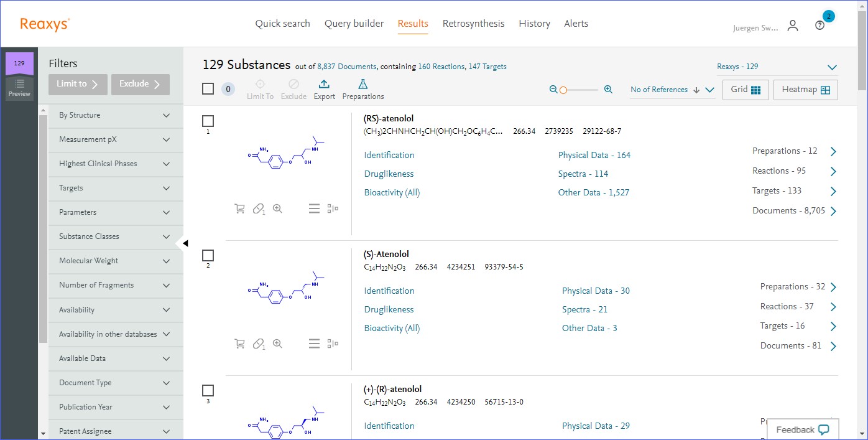The height and width of the screenshot is (440, 868).
Task: Click the Heatmap view button
Action: [x=805, y=90]
